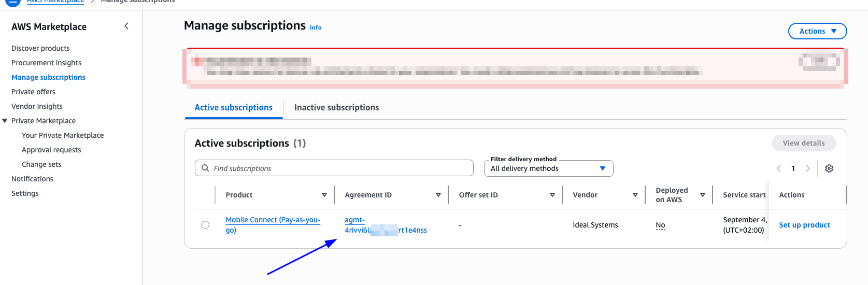Switch to Inactive subscriptions tab
This screenshot has height=285, width=868.
pyautogui.click(x=336, y=107)
